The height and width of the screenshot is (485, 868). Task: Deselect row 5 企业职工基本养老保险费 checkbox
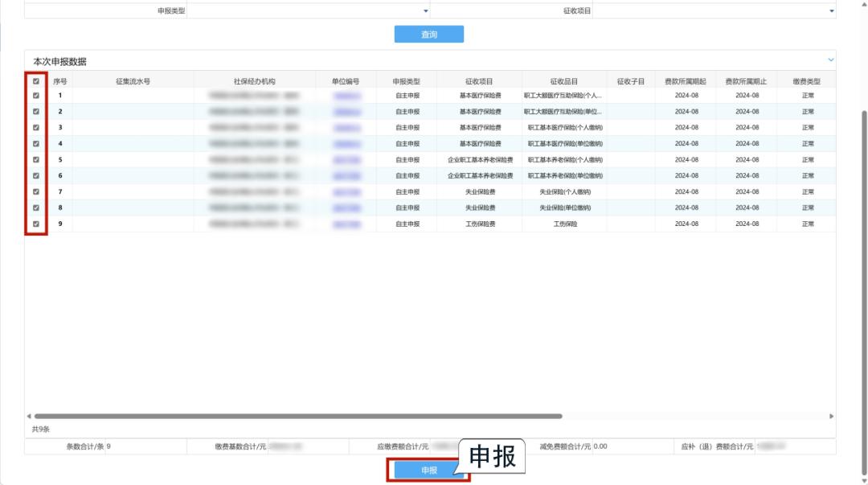point(36,160)
